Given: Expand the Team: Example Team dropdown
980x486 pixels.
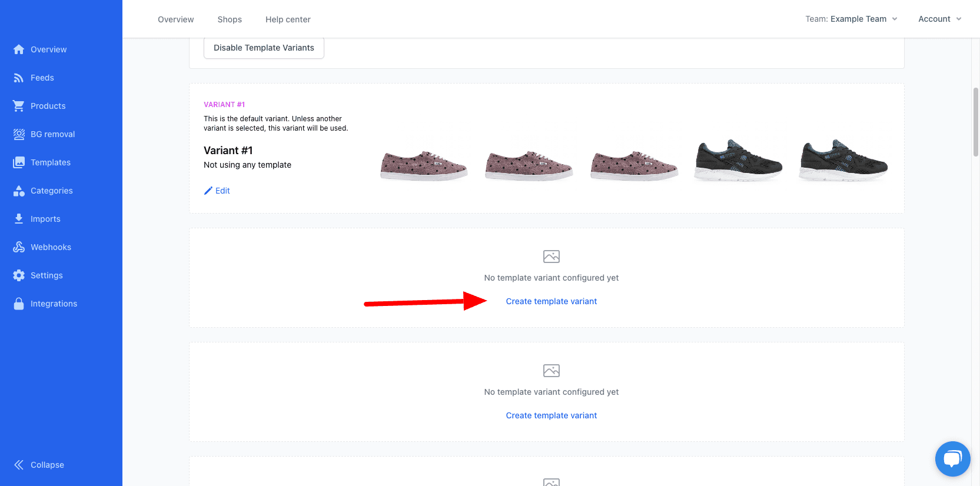Looking at the screenshot, I should click(x=851, y=19).
